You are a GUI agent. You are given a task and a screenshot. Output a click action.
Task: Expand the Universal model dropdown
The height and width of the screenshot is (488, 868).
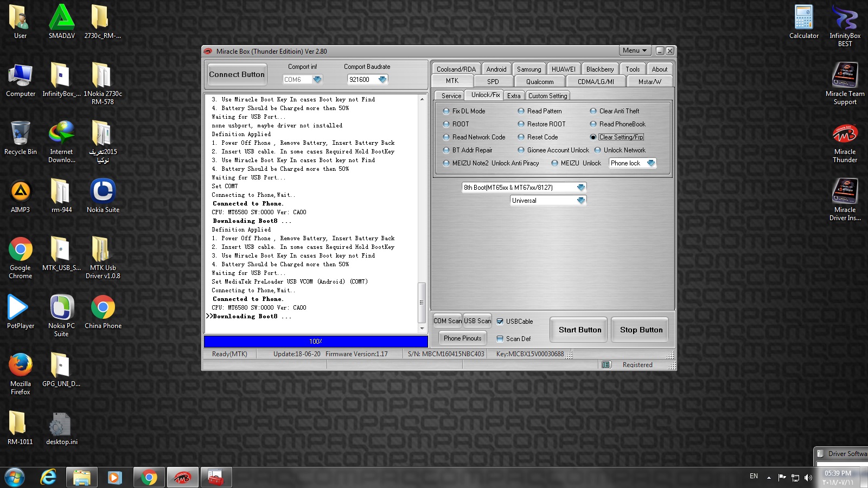click(581, 201)
